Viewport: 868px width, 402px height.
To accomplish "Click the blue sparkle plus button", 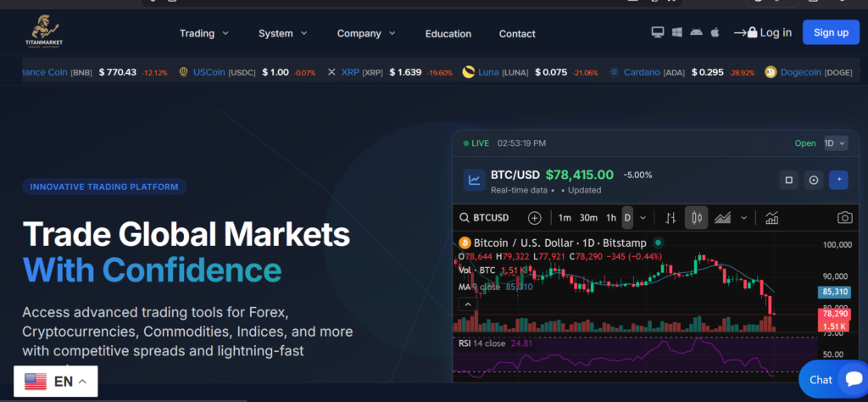I will coord(838,180).
